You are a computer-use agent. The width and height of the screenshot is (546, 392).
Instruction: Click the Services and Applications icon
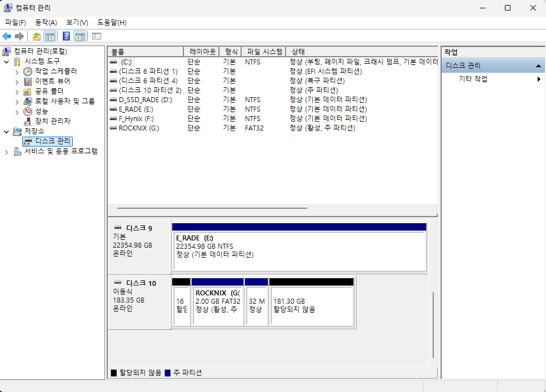coord(17,152)
